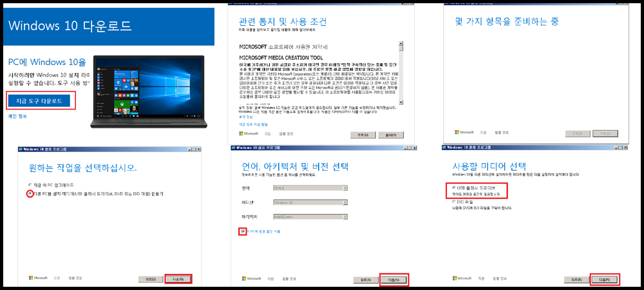Screen dimensions: 644x290
Task: Select the 지금 이 PC 업그레이드 radio option
Action: click(30, 185)
